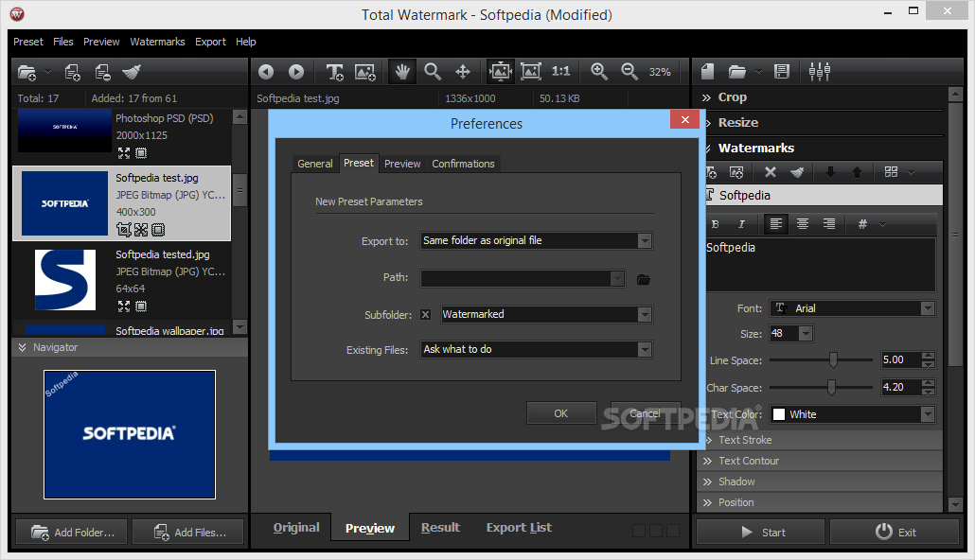Go to next image arrow
975x560 pixels.
tap(296, 72)
